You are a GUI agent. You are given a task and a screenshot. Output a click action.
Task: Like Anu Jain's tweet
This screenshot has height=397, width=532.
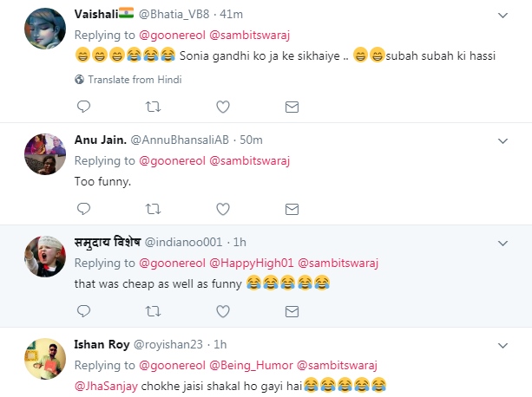(223, 208)
